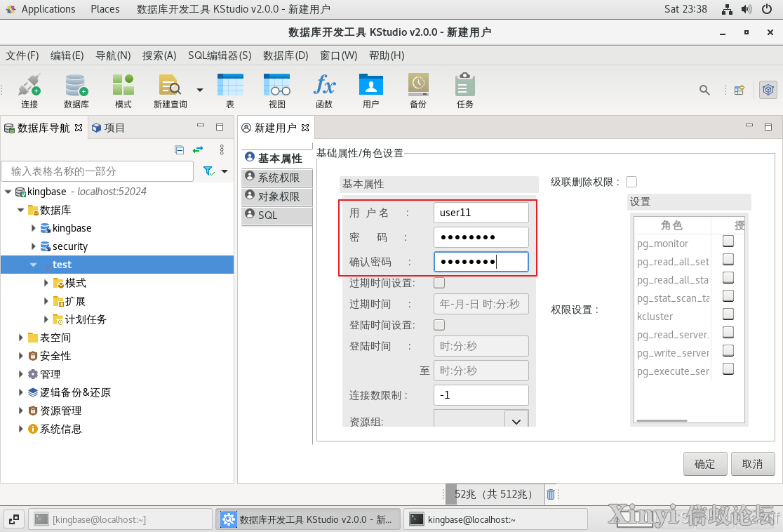This screenshot has height=532, width=783.
Task: Click the filter funnel icon in navigator
Action: point(209,171)
